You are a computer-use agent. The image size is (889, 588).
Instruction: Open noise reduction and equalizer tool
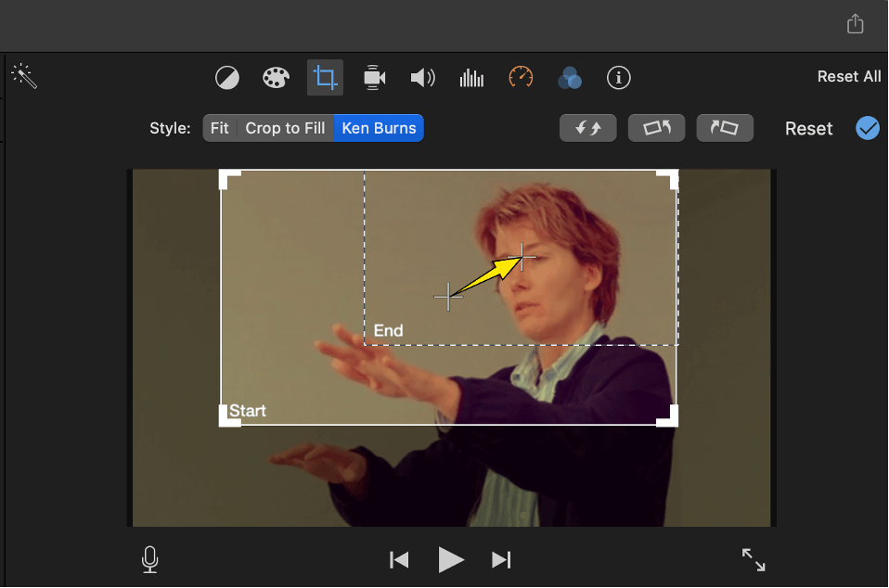click(471, 78)
